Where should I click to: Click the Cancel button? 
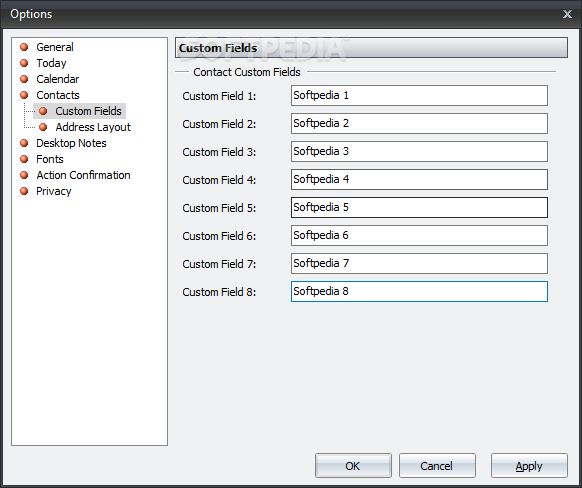click(437, 465)
